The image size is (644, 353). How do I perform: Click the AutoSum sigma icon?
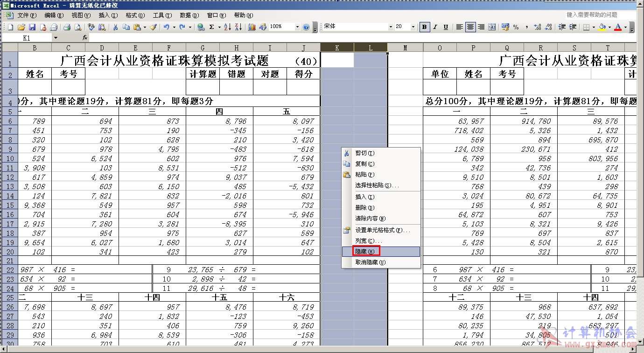click(x=211, y=27)
